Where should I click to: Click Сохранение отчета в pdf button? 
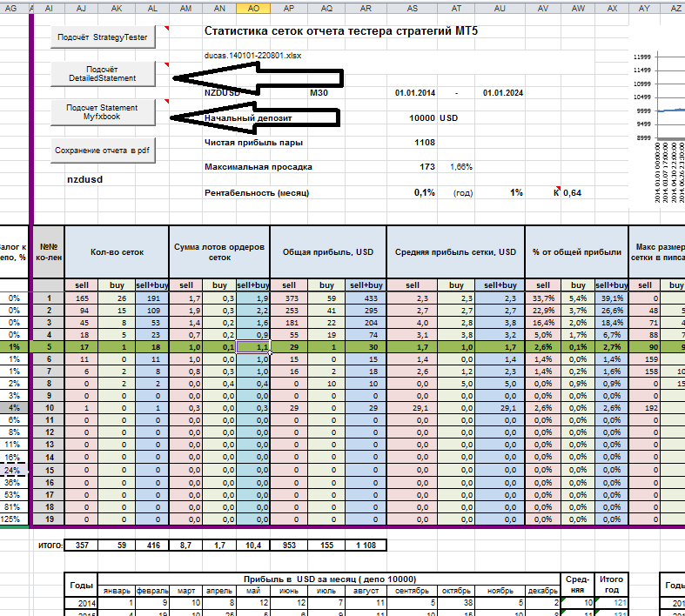[103, 151]
